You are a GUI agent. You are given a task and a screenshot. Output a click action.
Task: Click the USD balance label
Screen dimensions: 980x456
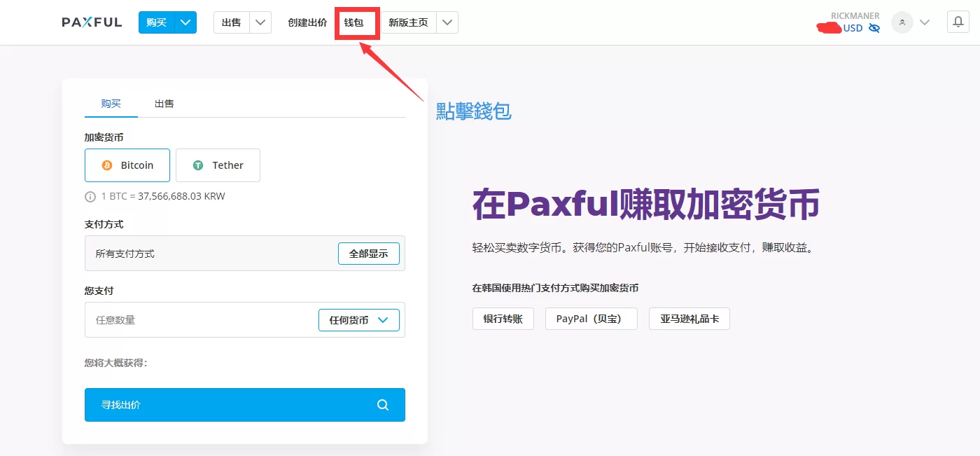(x=853, y=29)
